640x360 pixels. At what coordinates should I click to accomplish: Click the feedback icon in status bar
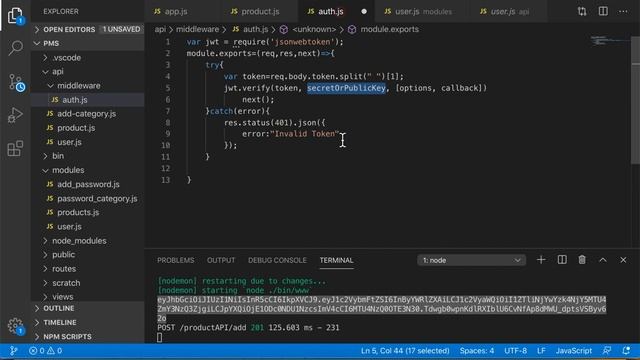click(x=607, y=351)
